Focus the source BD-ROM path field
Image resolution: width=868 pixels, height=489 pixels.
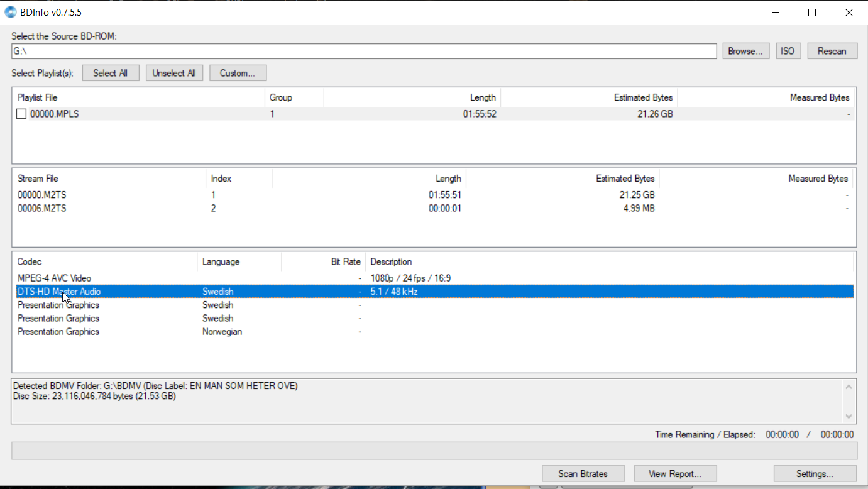click(x=364, y=51)
